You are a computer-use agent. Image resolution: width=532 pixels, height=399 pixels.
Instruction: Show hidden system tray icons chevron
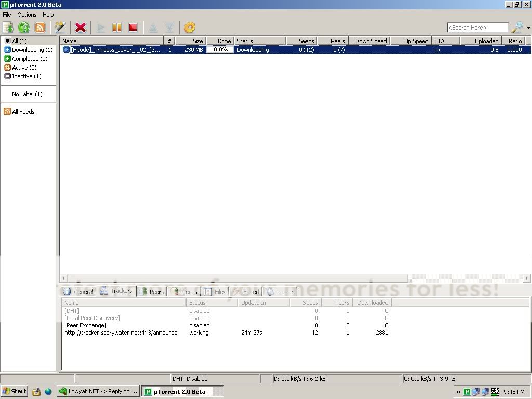458,392
